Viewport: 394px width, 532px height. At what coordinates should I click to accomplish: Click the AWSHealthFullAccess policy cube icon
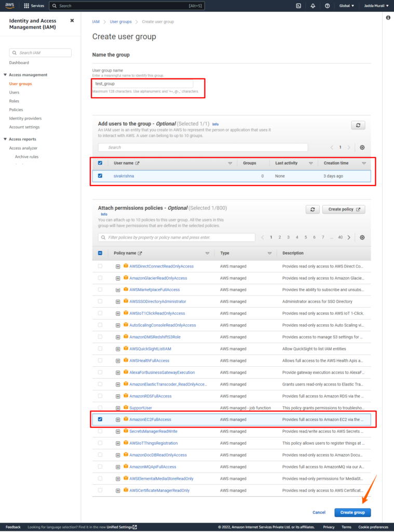click(126, 361)
